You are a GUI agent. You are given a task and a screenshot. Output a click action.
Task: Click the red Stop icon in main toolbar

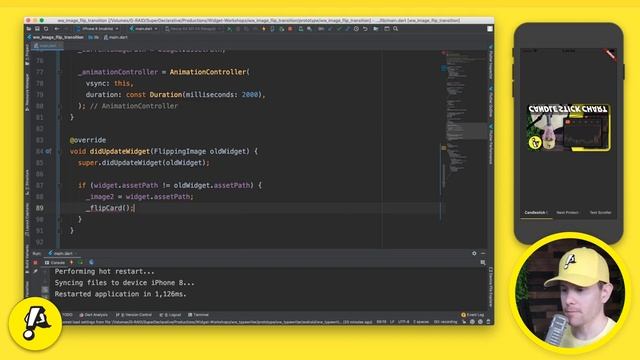(290, 29)
